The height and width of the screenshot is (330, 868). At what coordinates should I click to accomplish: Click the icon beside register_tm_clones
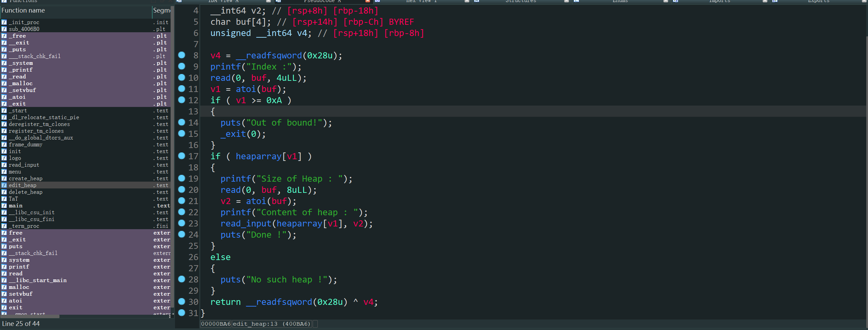pyautogui.click(x=4, y=131)
